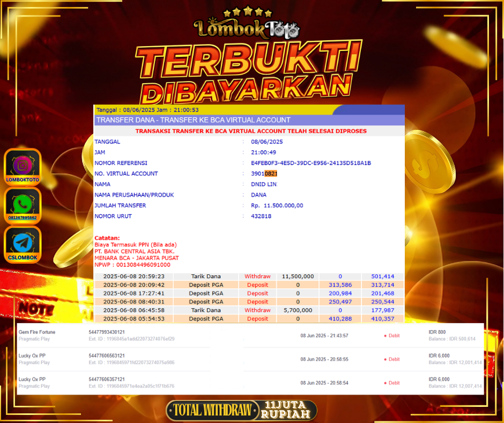
Task: Click Debit indicator on 20:58:55 row
Action: point(385,359)
